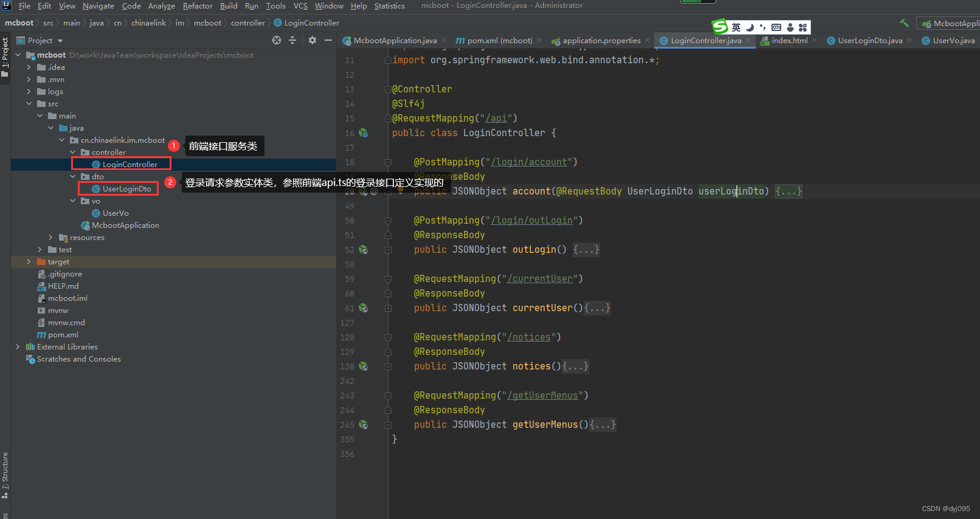Click gutter run icon beside LoginController class
The image size is (980, 519).
(x=364, y=133)
